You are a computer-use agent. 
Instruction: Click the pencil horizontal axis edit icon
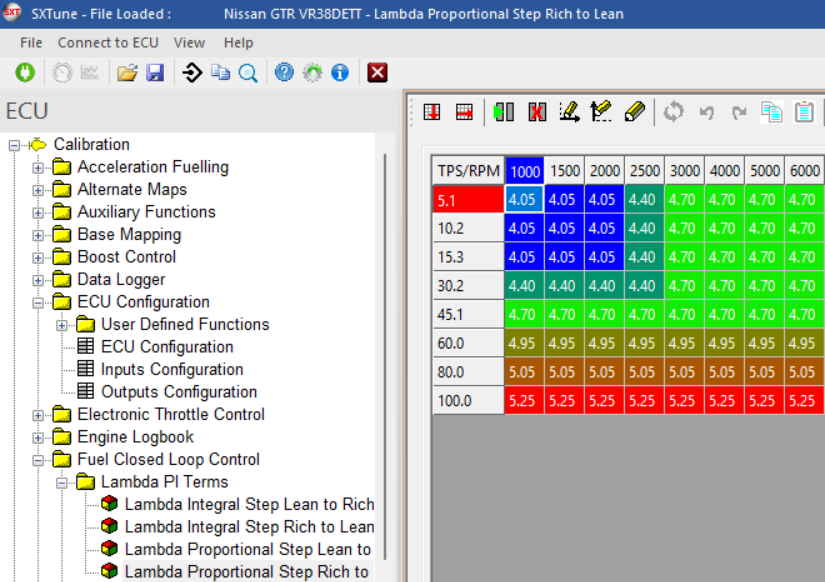(x=569, y=112)
